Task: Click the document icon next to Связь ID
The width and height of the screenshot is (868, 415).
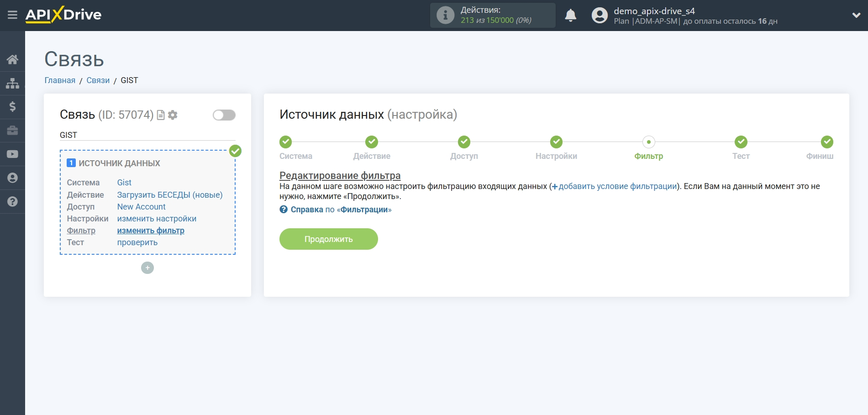Action: pyautogui.click(x=161, y=115)
